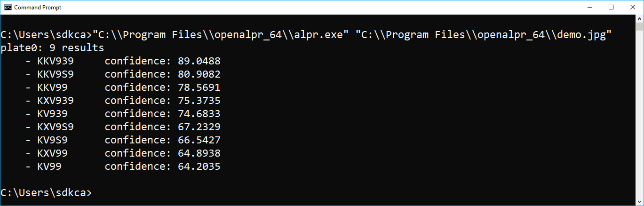Open the Command Prompt system menu icon
This screenshot has height=206, width=644.
click(x=8, y=8)
